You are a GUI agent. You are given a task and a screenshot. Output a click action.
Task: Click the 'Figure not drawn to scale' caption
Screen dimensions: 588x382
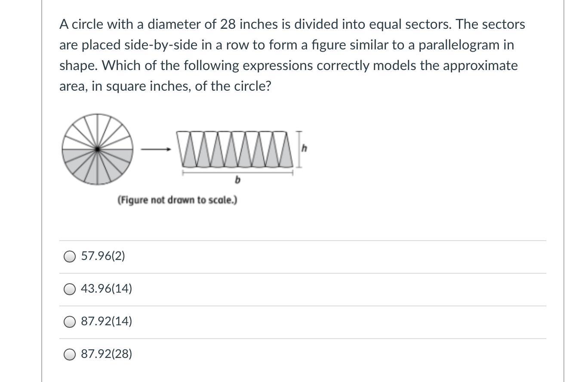(x=177, y=200)
